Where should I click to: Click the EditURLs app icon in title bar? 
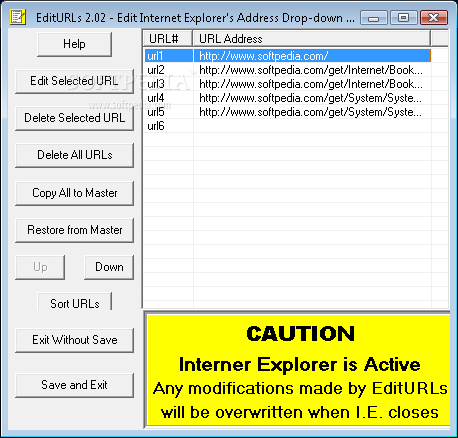[x=18, y=17]
